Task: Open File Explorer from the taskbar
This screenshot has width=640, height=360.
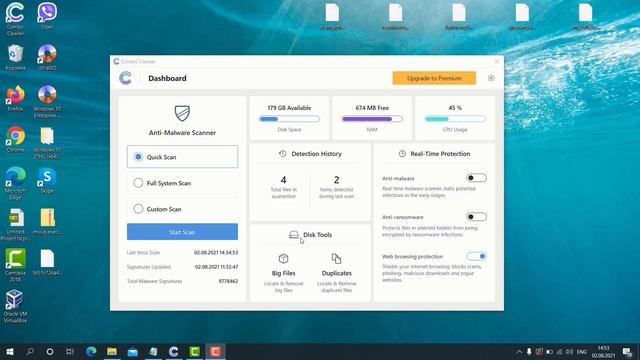Action: point(112,351)
